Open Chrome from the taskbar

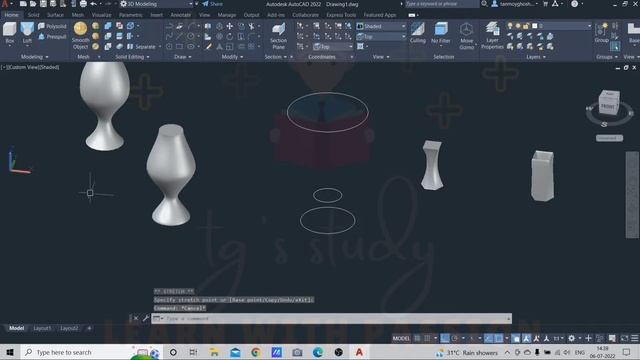256,352
